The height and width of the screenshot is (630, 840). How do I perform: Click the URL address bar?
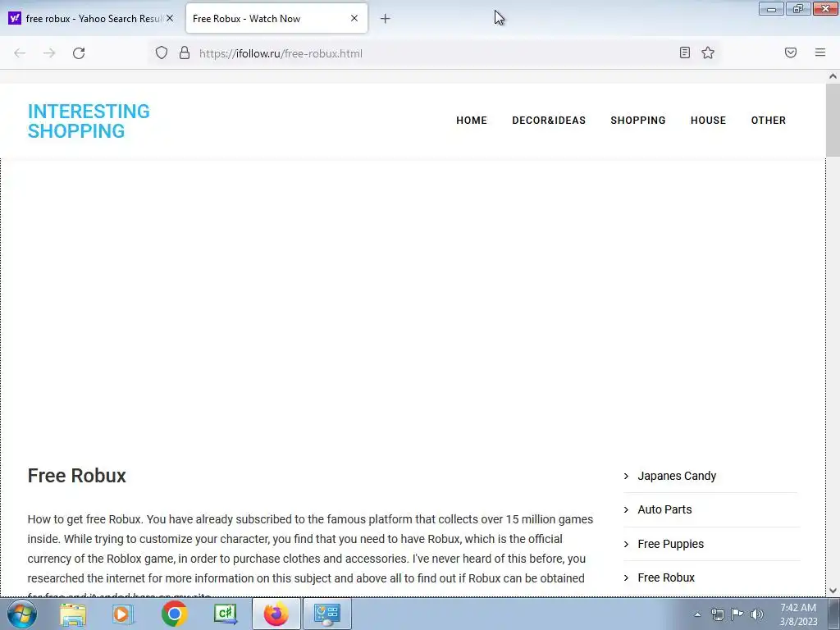point(434,53)
